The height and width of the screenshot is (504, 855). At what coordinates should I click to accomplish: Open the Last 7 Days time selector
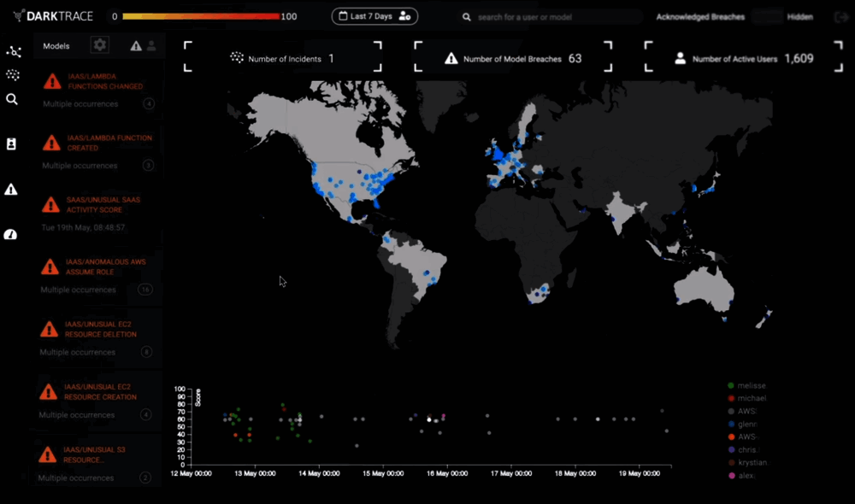(374, 15)
